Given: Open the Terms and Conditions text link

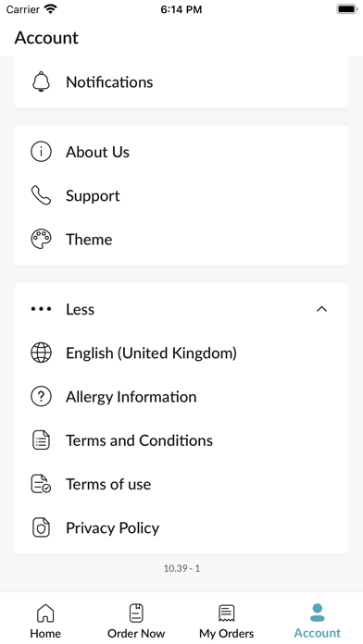Looking at the screenshot, I should (x=139, y=440).
